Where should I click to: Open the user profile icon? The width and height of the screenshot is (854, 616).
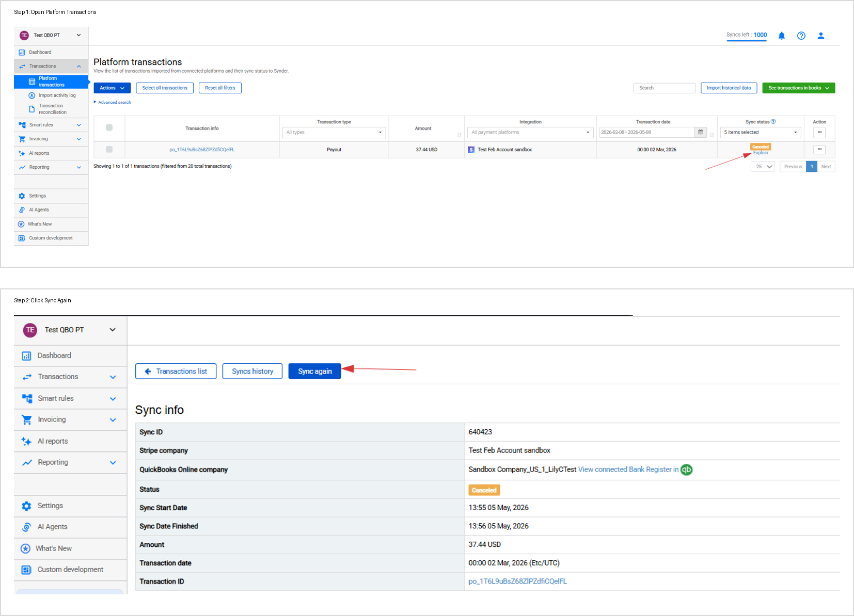[x=820, y=36]
